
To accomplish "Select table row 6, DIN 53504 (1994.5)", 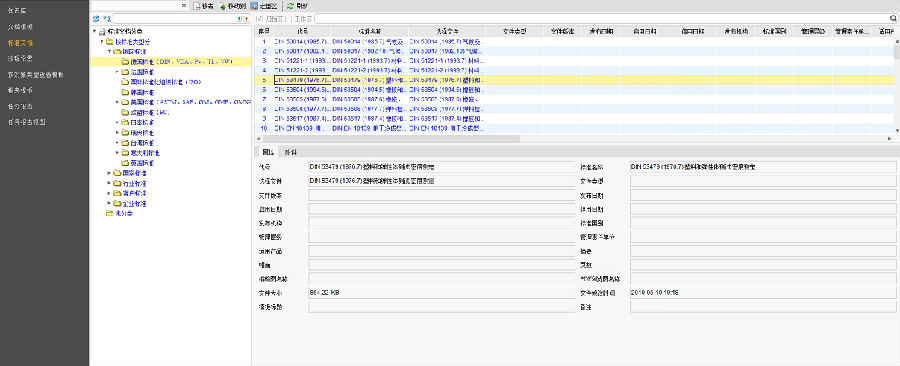I will (x=573, y=89).
